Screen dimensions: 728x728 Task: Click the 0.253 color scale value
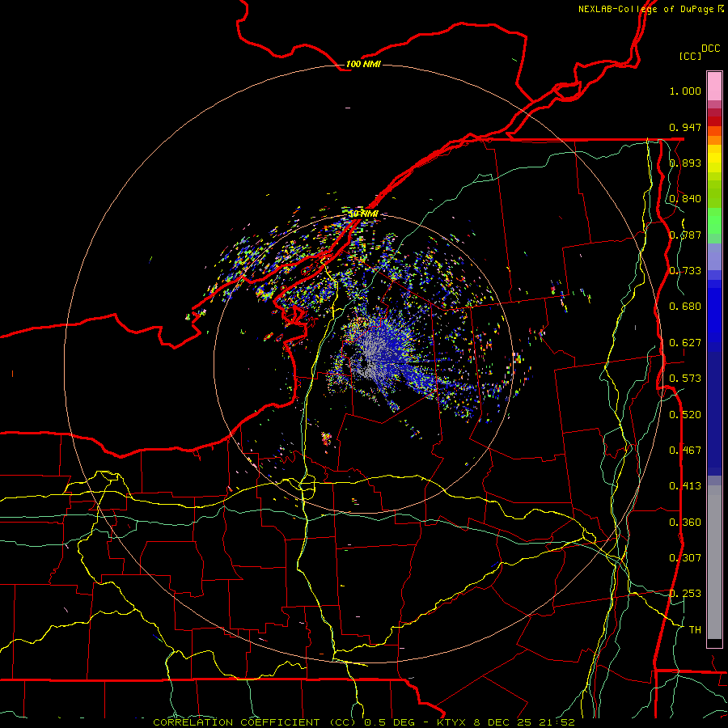pyautogui.click(x=685, y=594)
